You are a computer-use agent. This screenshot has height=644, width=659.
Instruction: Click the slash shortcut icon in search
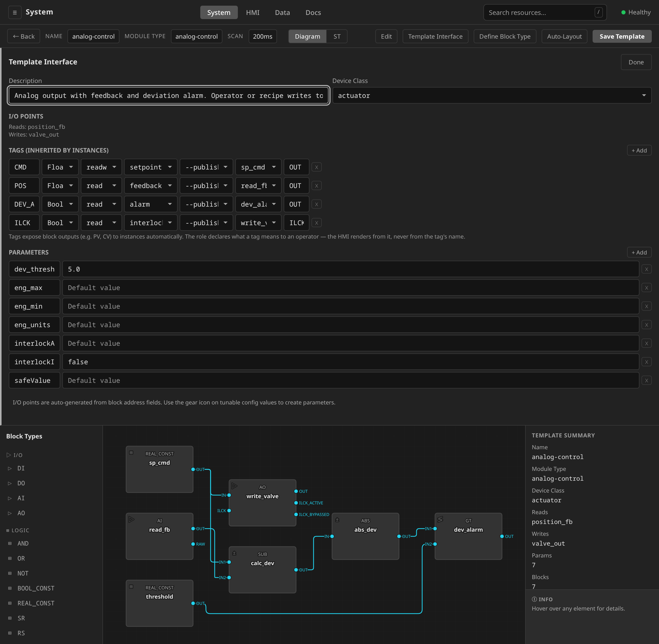coord(599,13)
